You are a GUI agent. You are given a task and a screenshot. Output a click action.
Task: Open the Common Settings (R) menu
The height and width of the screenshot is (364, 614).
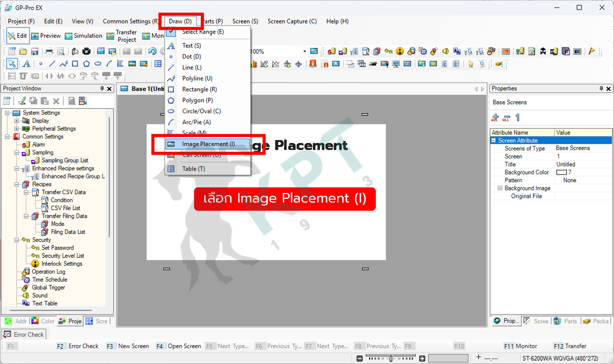click(131, 21)
